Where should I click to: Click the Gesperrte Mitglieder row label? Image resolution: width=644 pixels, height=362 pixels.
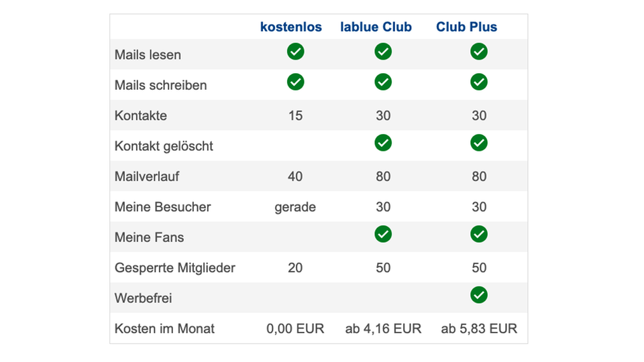pos(175,268)
